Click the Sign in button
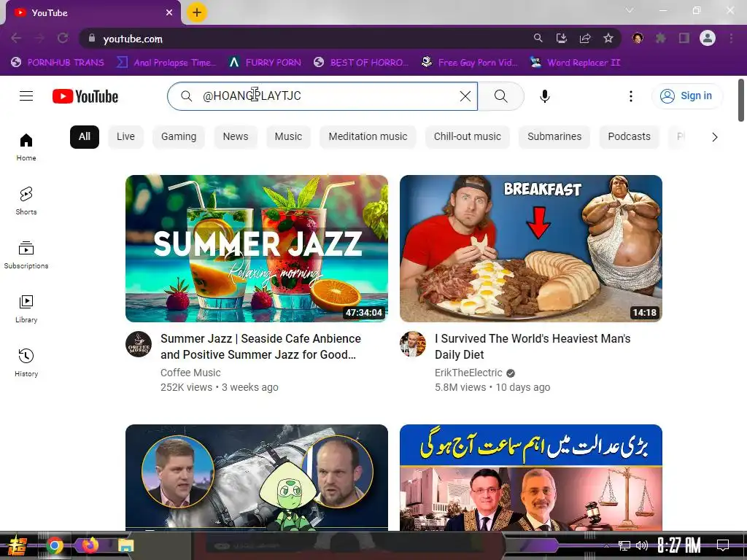This screenshot has height=560, width=747. pyautogui.click(x=686, y=96)
